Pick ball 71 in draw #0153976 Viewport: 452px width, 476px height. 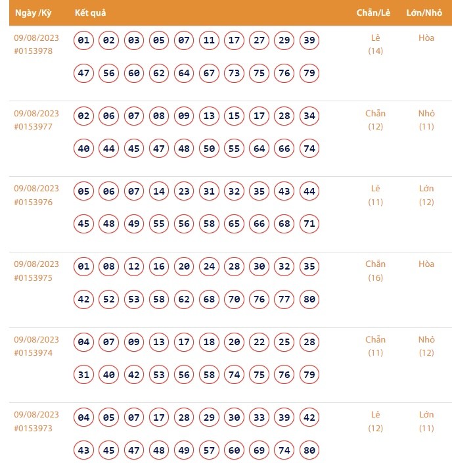click(x=309, y=224)
